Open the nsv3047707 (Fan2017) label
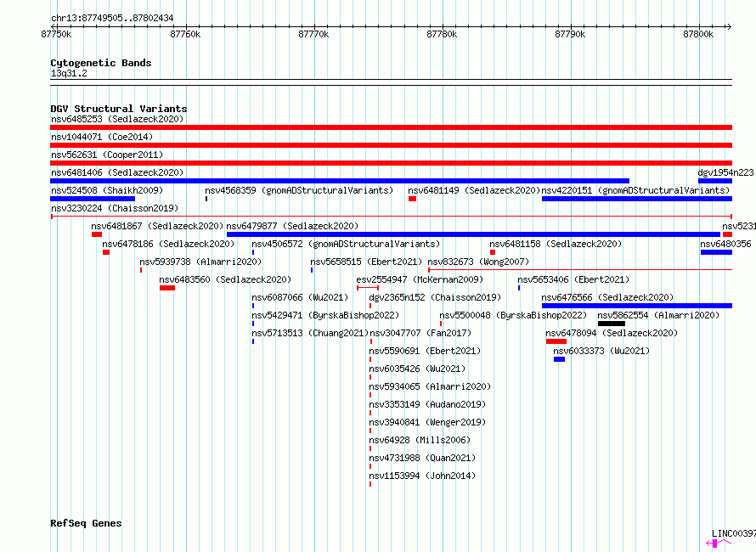756x552 pixels. coord(420,333)
